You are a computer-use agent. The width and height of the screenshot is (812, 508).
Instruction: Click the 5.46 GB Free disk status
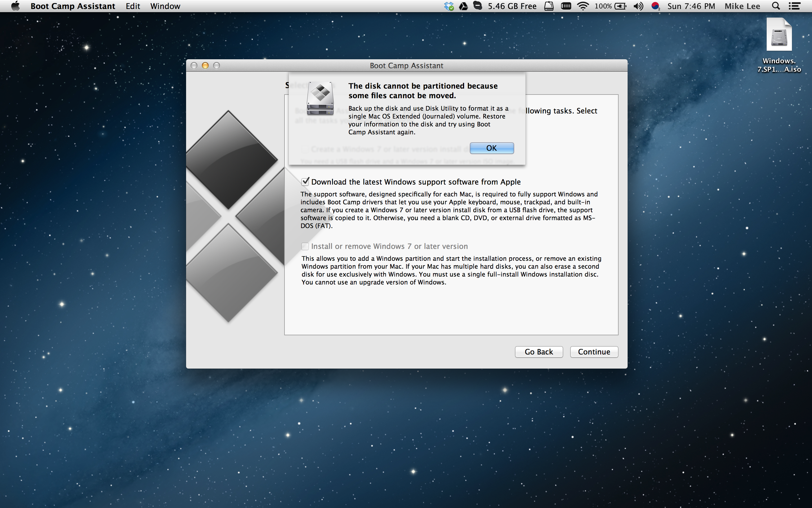pyautogui.click(x=512, y=6)
